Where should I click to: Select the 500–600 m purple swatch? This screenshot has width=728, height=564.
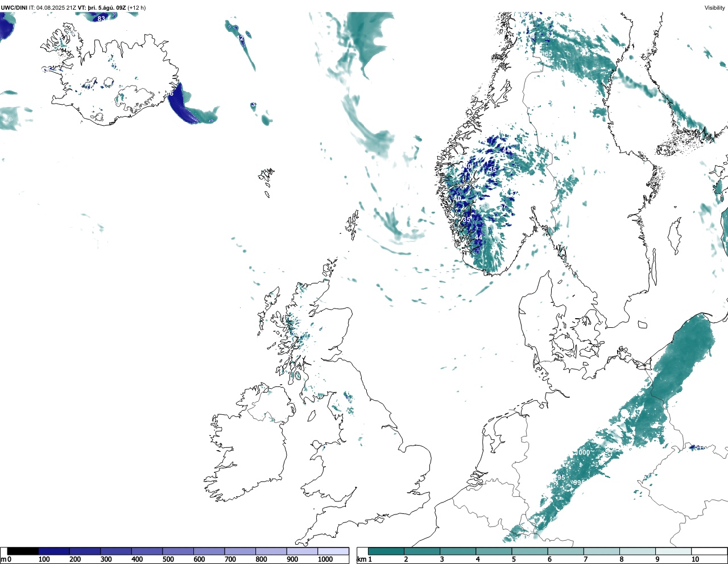[178, 551]
